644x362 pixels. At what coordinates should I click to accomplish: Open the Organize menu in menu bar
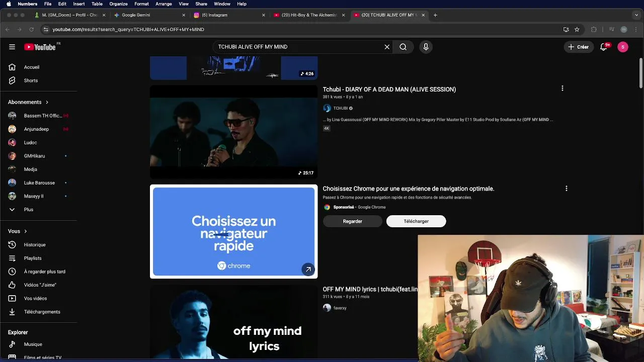click(x=118, y=4)
